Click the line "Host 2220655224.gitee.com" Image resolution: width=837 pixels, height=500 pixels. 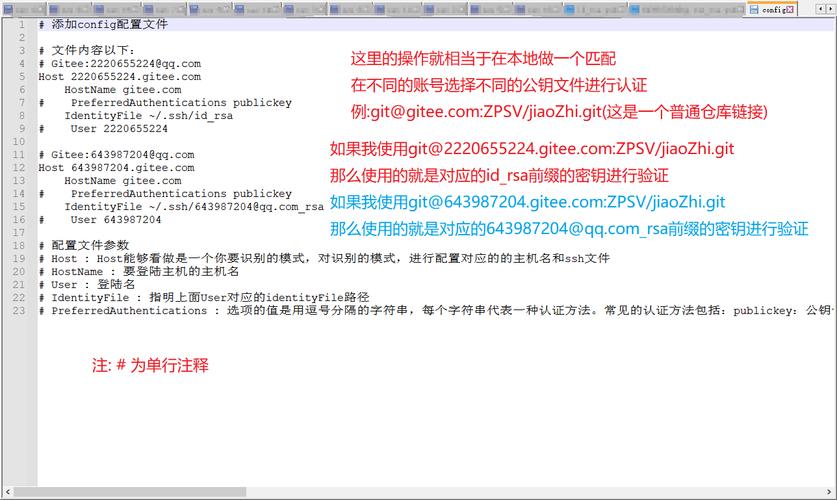click(120, 77)
